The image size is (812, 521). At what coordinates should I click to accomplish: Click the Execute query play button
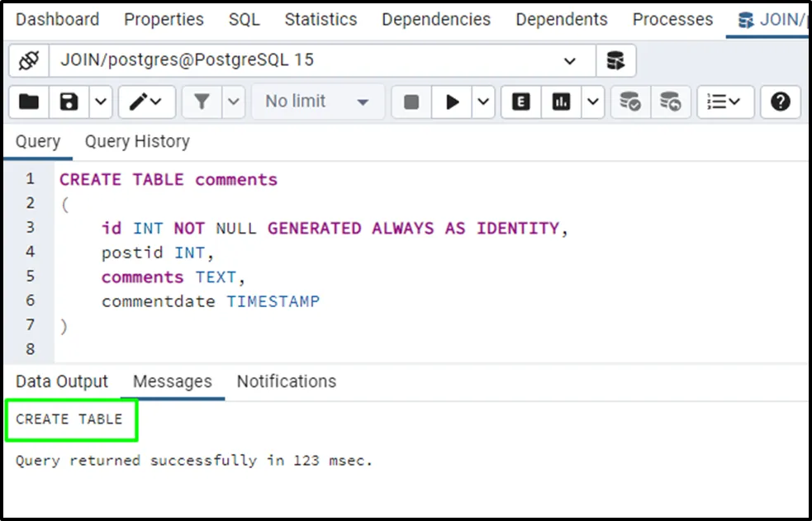(x=452, y=102)
